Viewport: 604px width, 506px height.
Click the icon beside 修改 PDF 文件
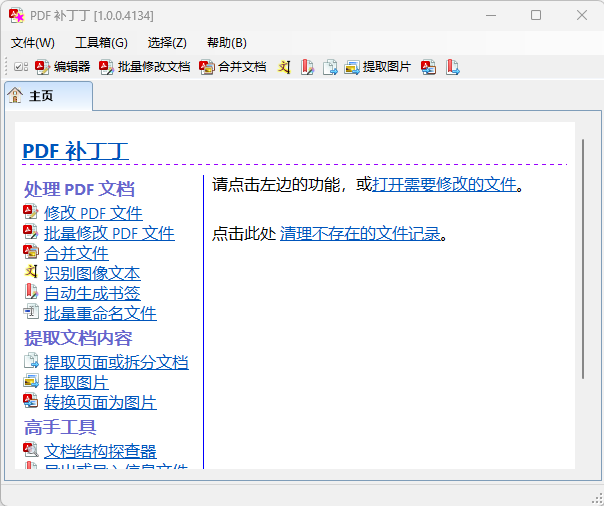pos(31,212)
